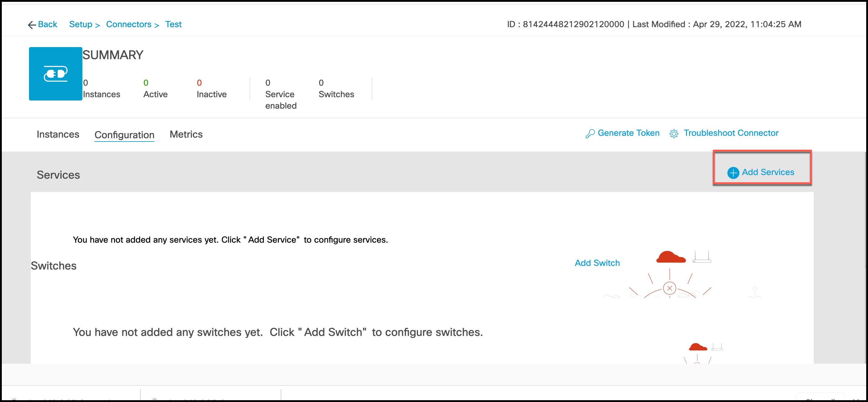
Task: Click the red Inactive count number
Action: (199, 83)
